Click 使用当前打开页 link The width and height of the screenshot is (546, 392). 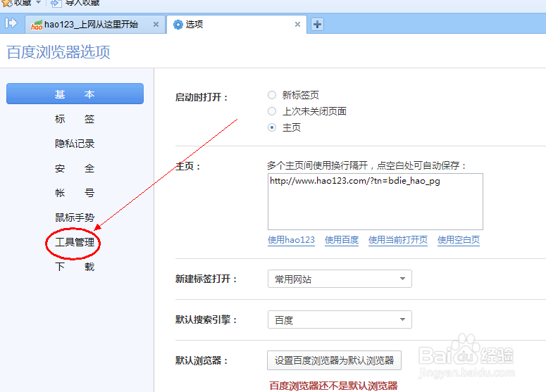tap(398, 240)
